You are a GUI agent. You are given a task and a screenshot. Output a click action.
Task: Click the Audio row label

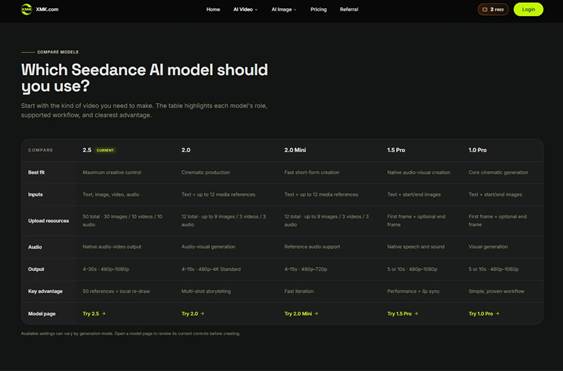pyautogui.click(x=35, y=247)
